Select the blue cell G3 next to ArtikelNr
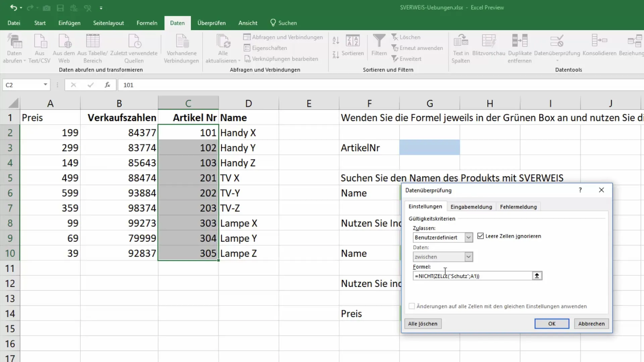 click(430, 147)
